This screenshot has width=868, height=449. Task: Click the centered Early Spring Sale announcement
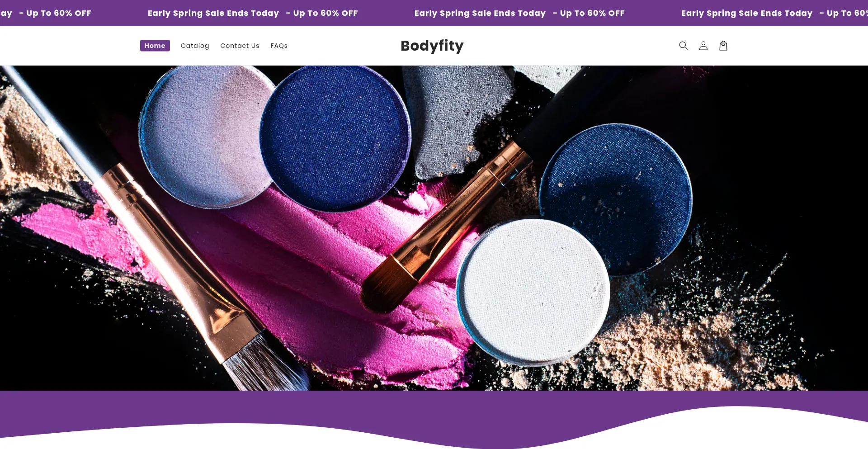click(x=480, y=13)
